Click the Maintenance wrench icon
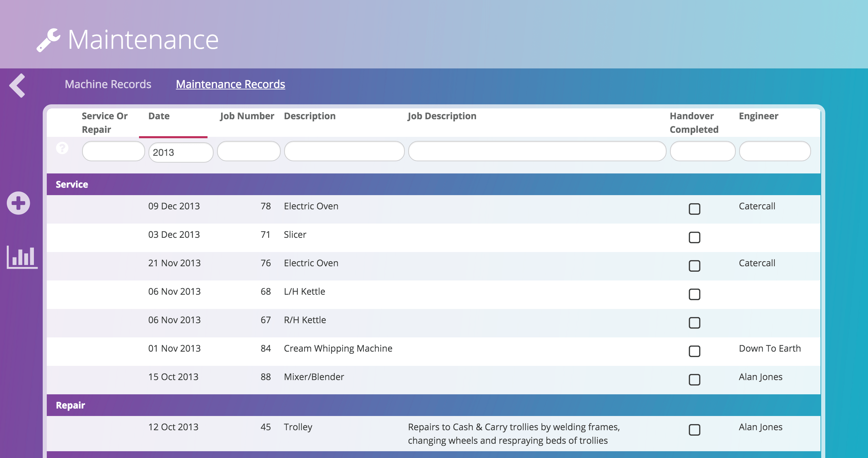Screen dimensions: 868x458 pos(48,40)
